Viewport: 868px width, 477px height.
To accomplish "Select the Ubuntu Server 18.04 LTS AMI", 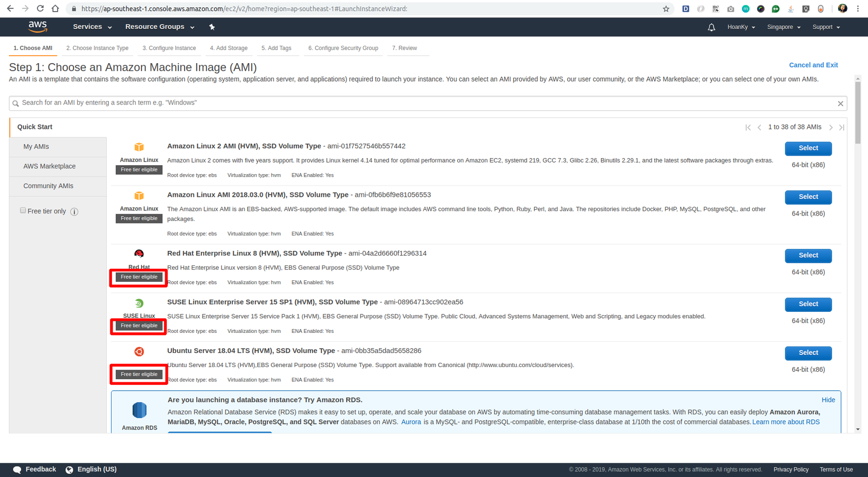I will pyautogui.click(x=808, y=353).
